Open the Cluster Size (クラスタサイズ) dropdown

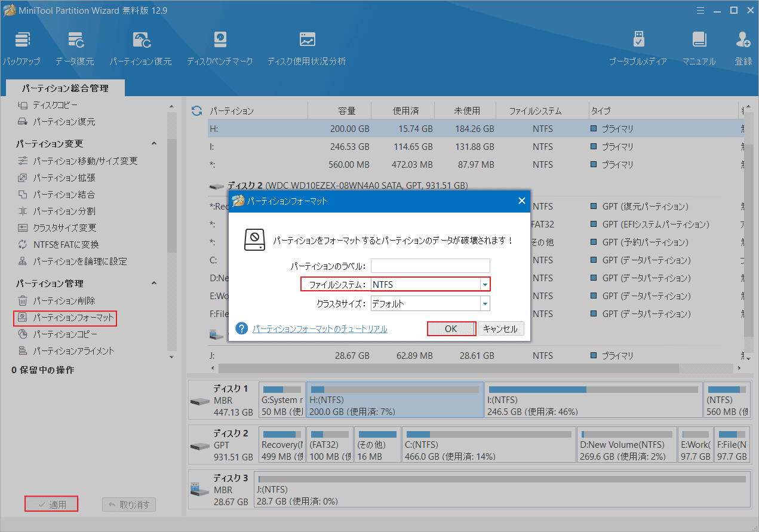pos(485,304)
